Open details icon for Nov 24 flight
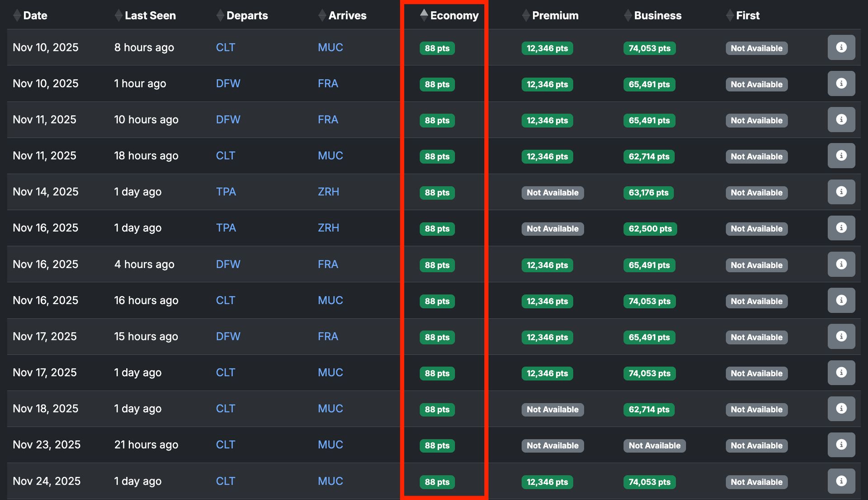 [841, 481]
